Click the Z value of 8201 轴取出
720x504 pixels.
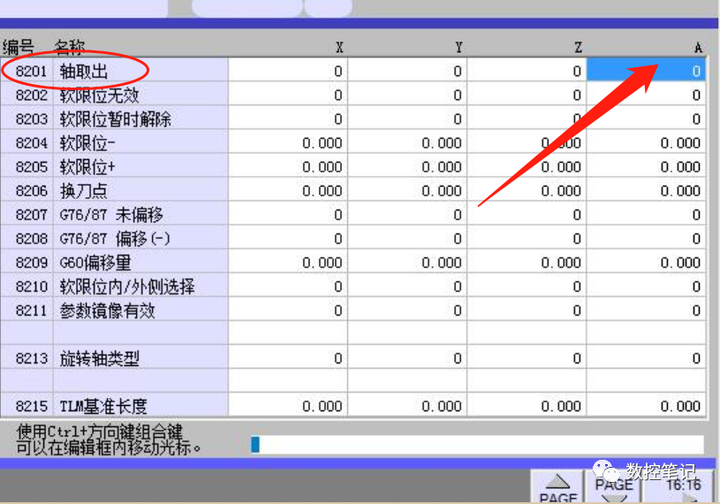[x=527, y=71]
